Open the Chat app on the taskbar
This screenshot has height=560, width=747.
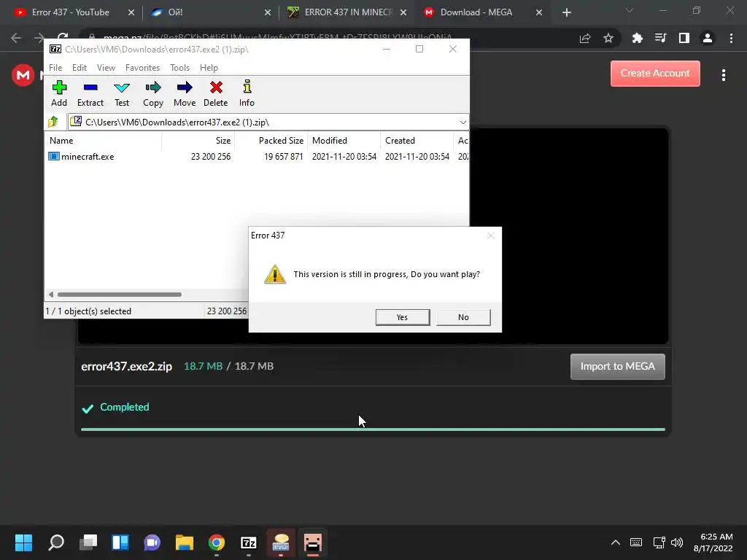click(x=152, y=542)
